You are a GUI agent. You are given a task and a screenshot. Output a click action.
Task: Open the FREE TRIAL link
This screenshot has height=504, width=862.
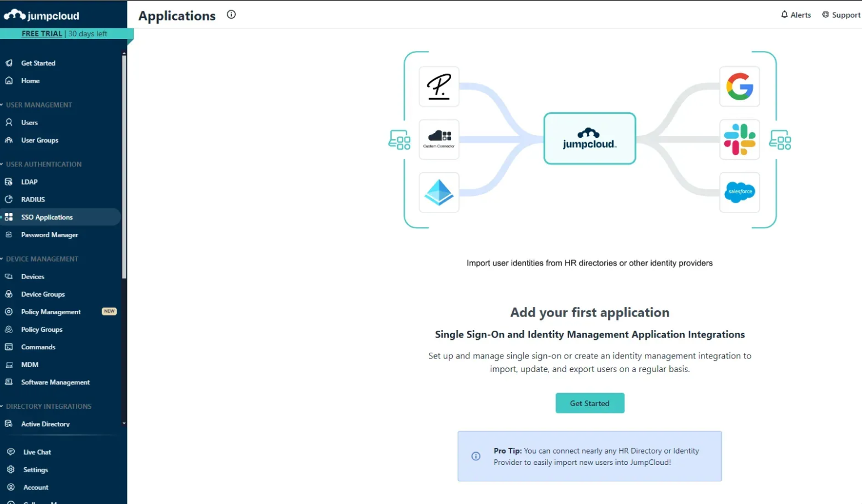[x=42, y=33]
